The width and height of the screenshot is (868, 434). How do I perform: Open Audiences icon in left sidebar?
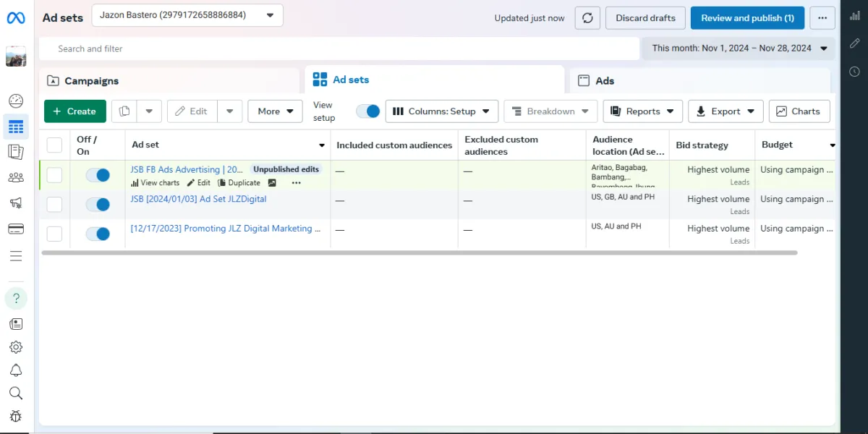(16, 177)
